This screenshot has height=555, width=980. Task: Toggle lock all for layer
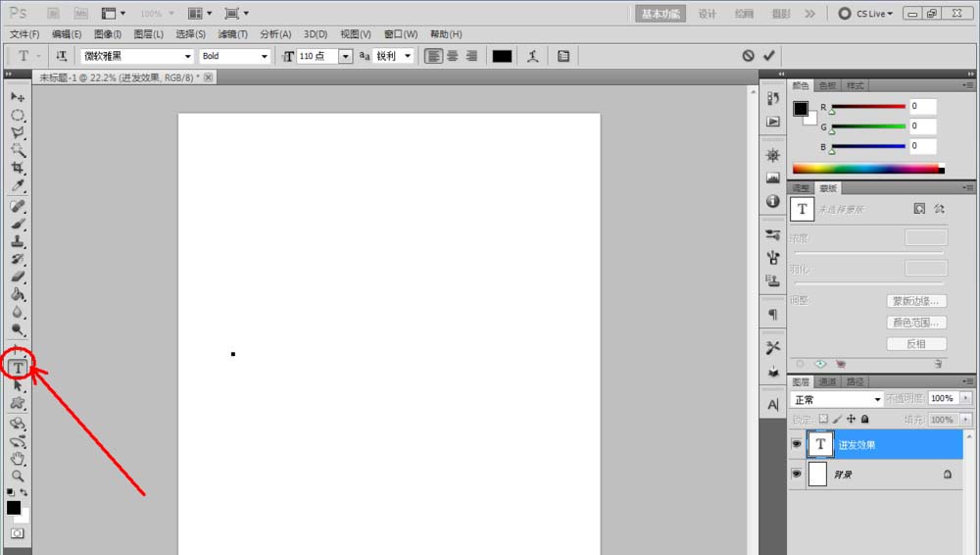tap(865, 419)
